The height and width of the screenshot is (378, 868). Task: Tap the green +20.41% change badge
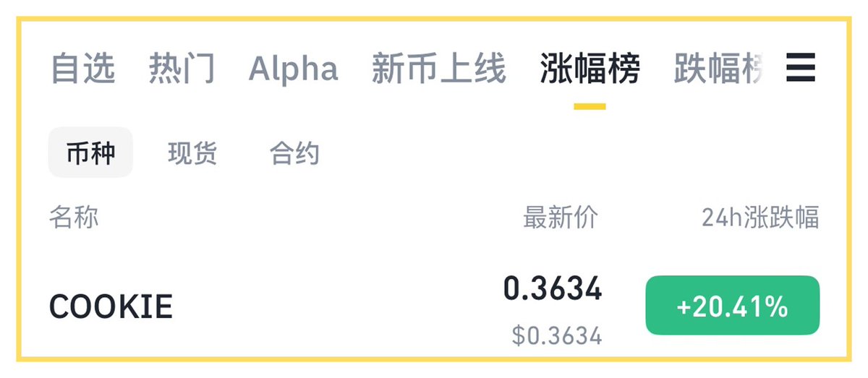[732, 306]
